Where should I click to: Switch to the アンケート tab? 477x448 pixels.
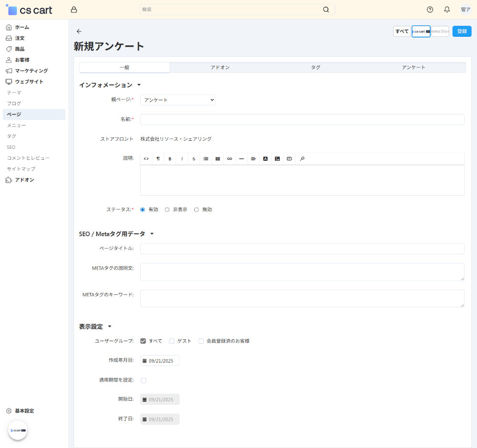point(413,67)
